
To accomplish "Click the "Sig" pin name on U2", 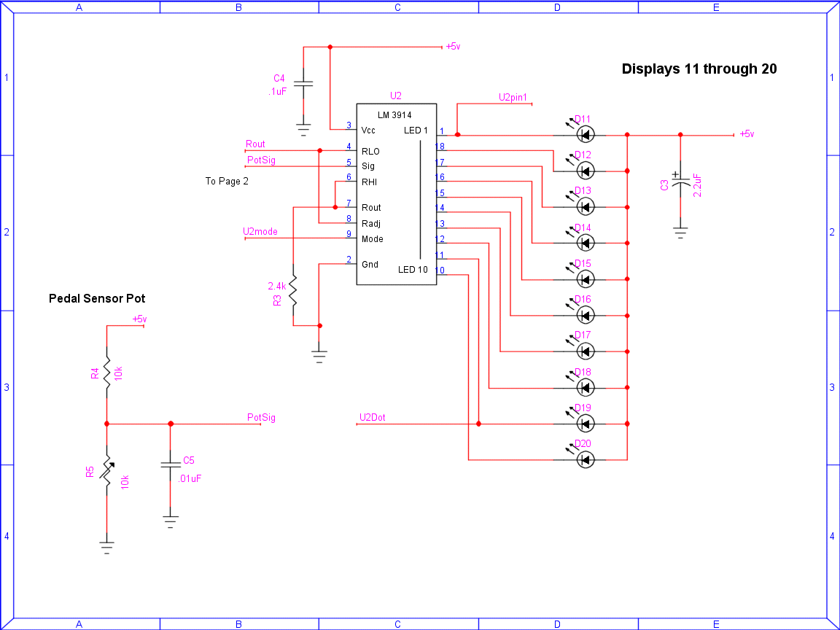I will click(368, 166).
